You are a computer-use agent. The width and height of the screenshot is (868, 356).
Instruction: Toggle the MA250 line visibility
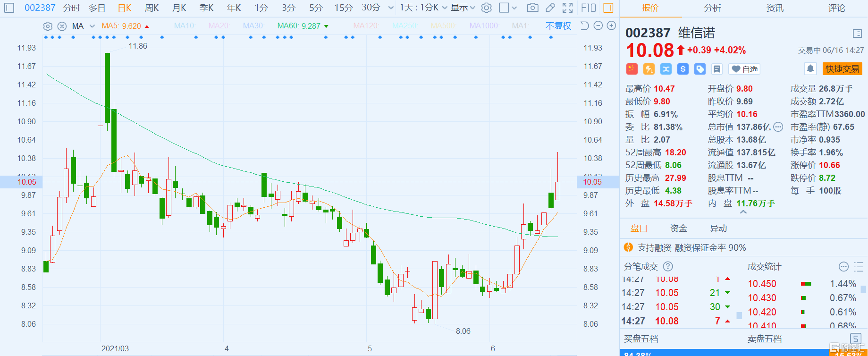click(x=405, y=26)
